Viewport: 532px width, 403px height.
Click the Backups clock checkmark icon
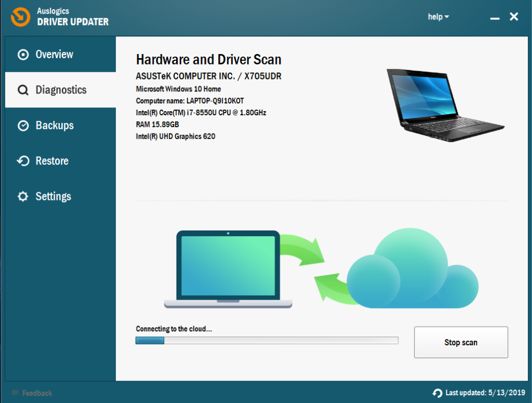23,126
